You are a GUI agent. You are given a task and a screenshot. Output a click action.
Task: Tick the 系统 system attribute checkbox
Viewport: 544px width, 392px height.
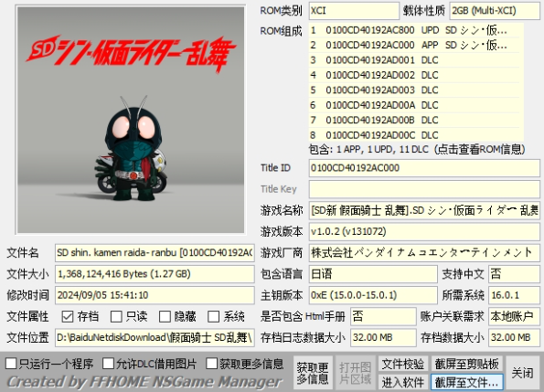214,316
